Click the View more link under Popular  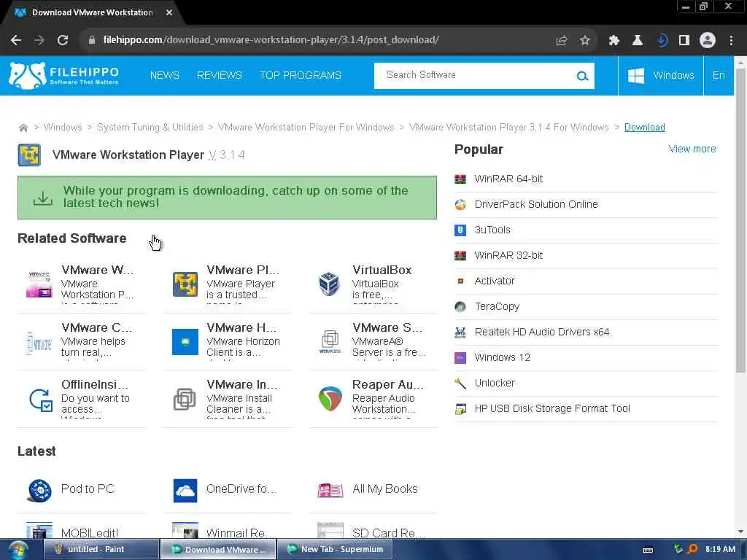[x=692, y=149]
